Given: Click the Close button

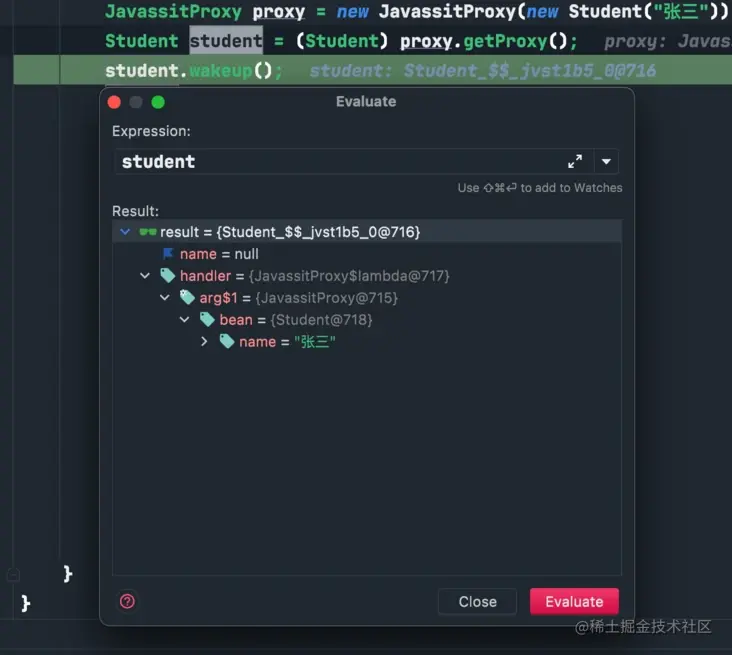Looking at the screenshot, I should point(477,601).
